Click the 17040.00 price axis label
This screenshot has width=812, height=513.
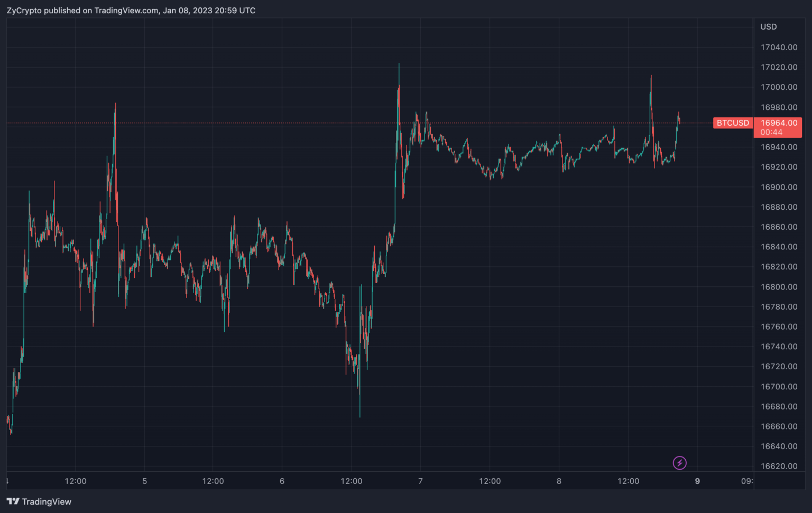click(779, 48)
